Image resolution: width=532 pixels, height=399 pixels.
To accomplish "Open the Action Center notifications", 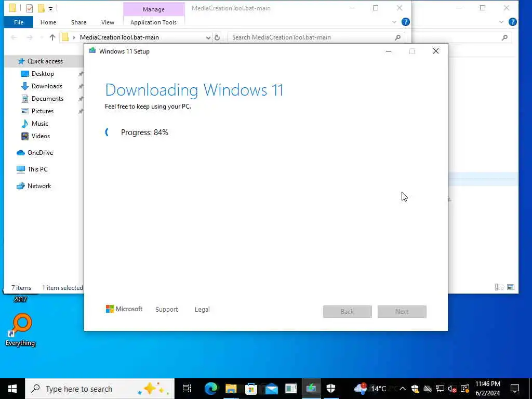I will [515, 389].
